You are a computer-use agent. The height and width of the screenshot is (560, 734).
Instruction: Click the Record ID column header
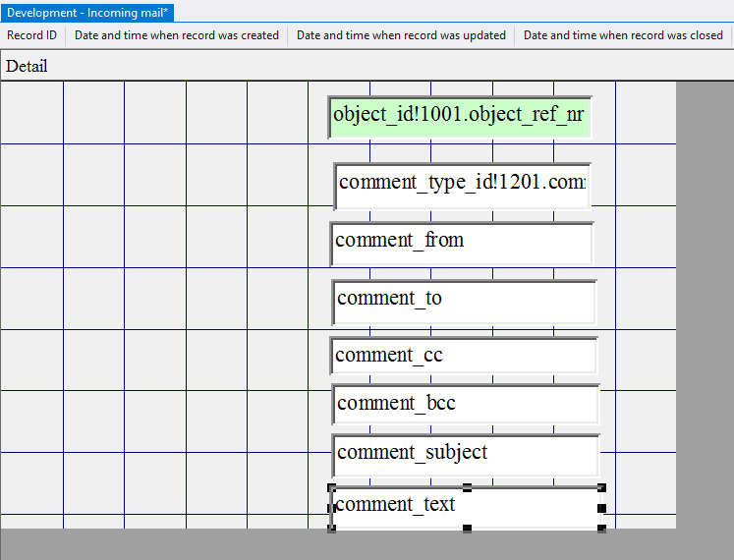(32, 35)
